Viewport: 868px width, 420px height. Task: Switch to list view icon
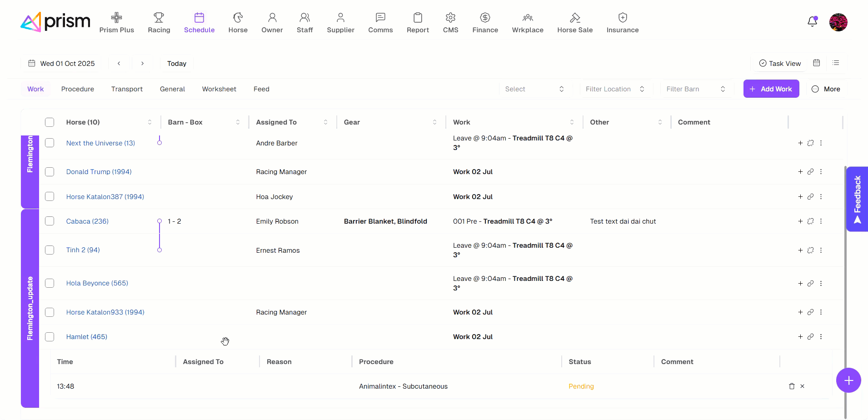click(836, 63)
